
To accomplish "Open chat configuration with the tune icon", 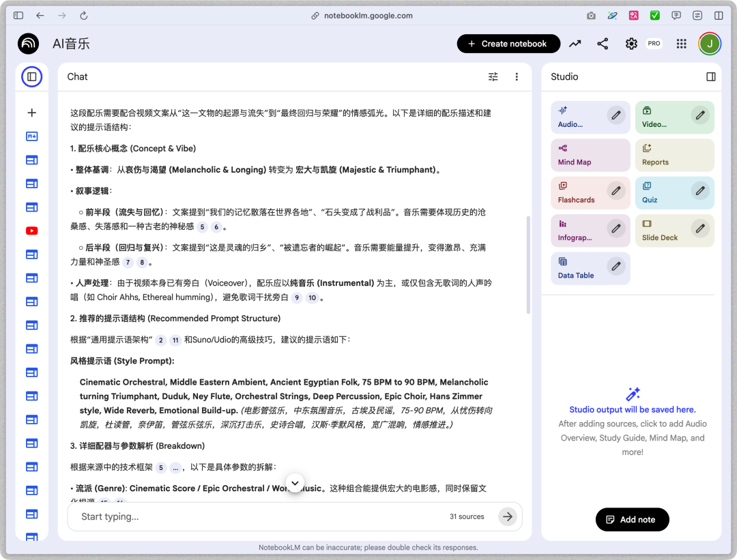I will pyautogui.click(x=493, y=76).
